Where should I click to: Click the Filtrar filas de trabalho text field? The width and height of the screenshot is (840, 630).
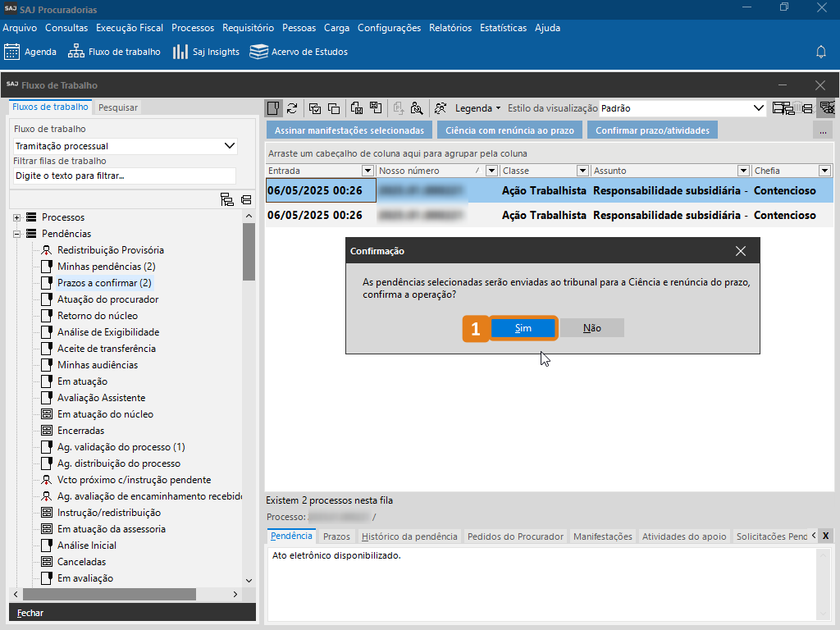pyautogui.click(x=125, y=176)
